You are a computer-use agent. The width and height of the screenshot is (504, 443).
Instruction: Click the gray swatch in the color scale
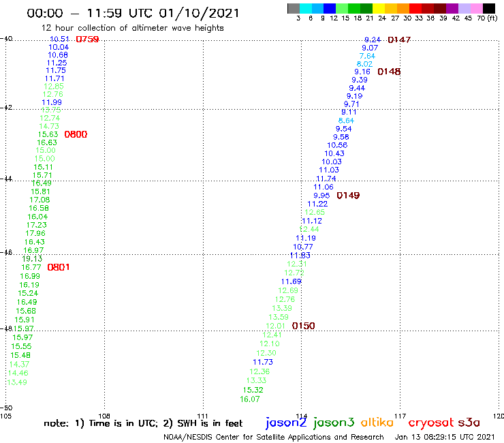(294, 8)
